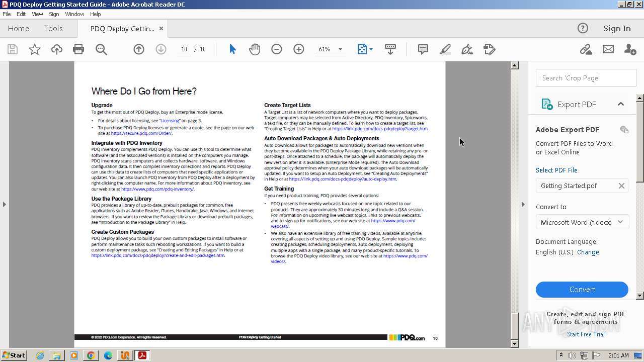Follow the create-and-edit-packages.htm link
The height and width of the screenshot is (362, 644).
(157, 255)
